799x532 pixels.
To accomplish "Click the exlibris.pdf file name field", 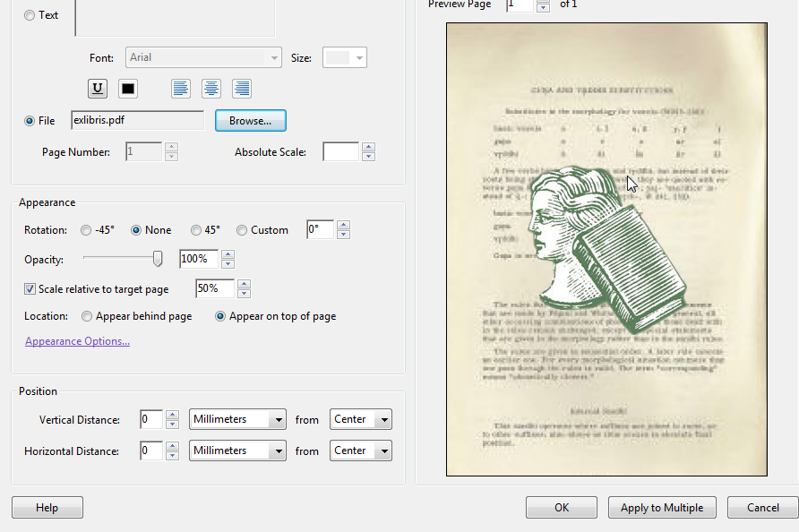I will coord(137,120).
